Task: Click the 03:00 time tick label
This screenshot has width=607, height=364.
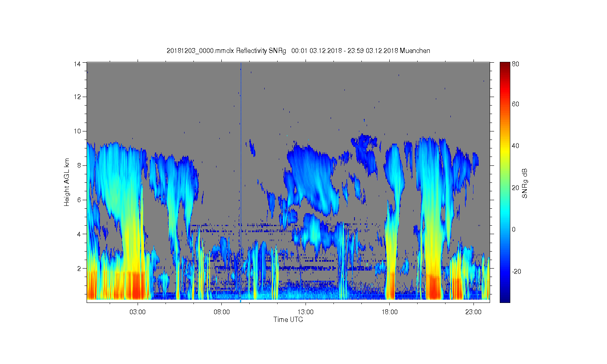Action: pos(138,312)
